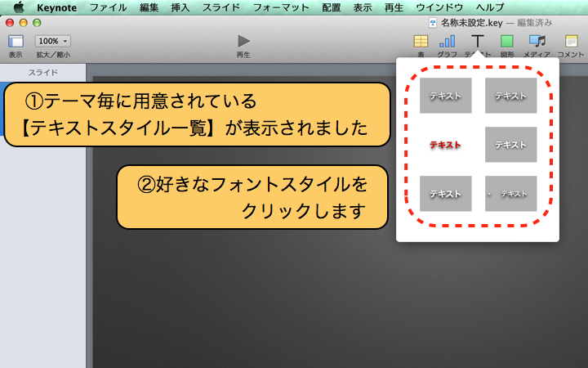Screen dimensions: 588x368
Task: Click the 再生 play button in toolbar
Action: pyautogui.click(x=243, y=41)
